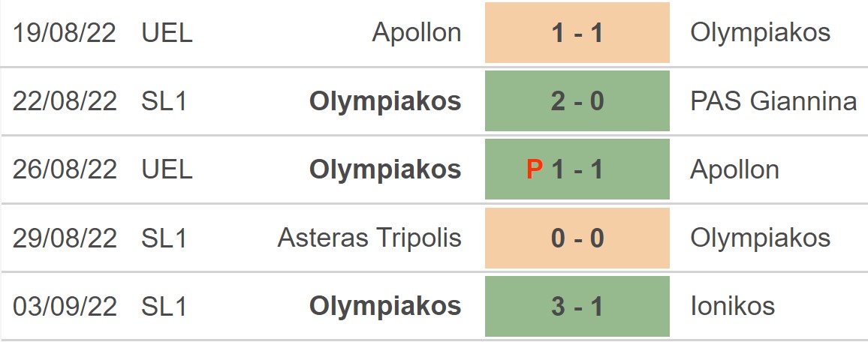Select bold Olympiakos in the 22/08/22 row
Screen dimensions: 868x342
coord(385,101)
